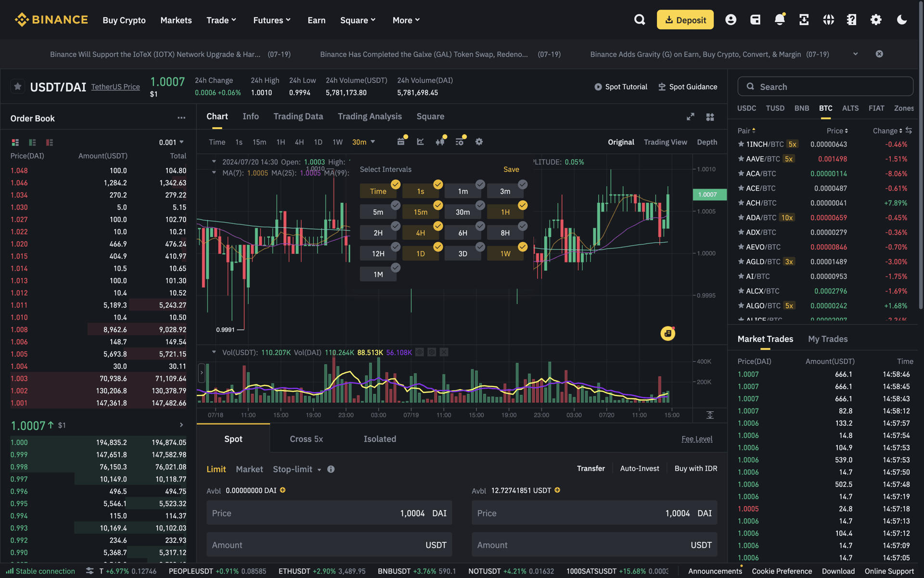
Task: Select the Isolated margin tab
Action: pyautogui.click(x=380, y=439)
